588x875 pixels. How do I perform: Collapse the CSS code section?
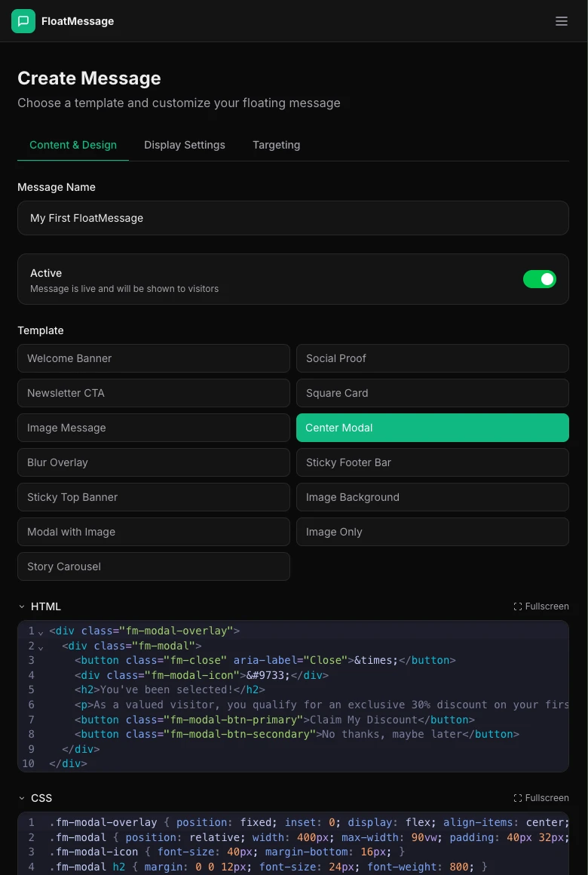[x=21, y=797]
